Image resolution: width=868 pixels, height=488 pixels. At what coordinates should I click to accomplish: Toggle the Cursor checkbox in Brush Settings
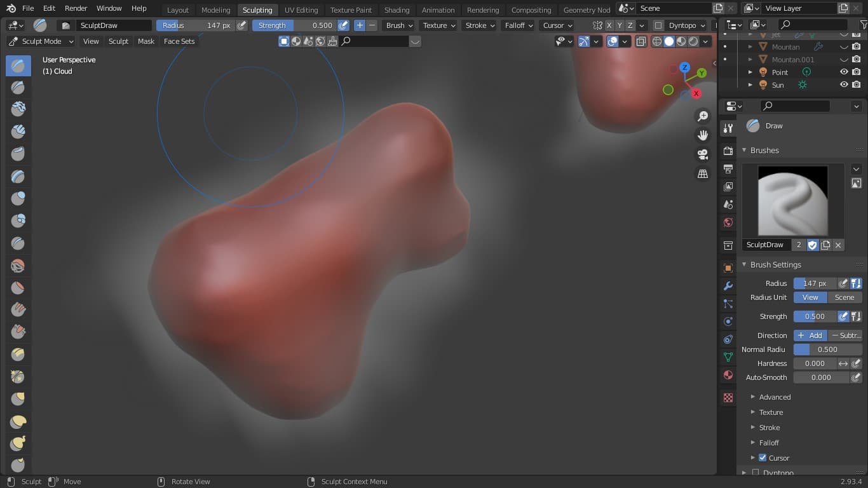click(x=763, y=457)
